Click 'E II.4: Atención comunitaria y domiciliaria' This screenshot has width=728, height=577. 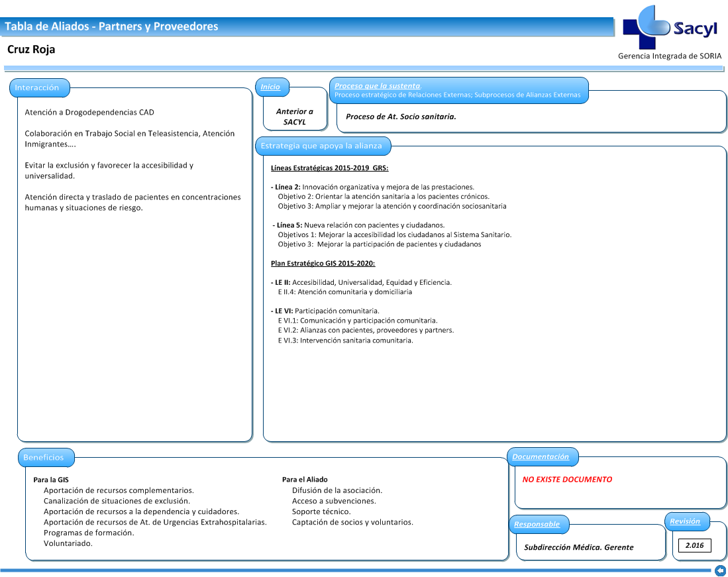point(345,292)
